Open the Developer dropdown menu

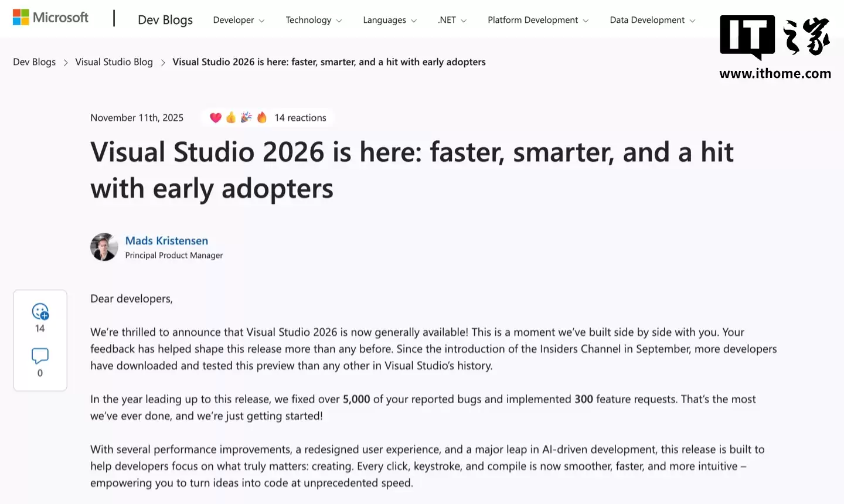point(239,19)
